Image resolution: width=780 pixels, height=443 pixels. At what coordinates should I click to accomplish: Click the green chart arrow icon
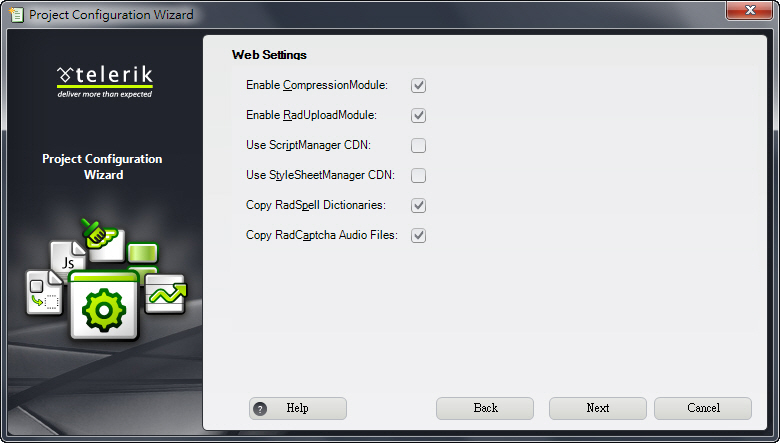[x=166, y=294]
